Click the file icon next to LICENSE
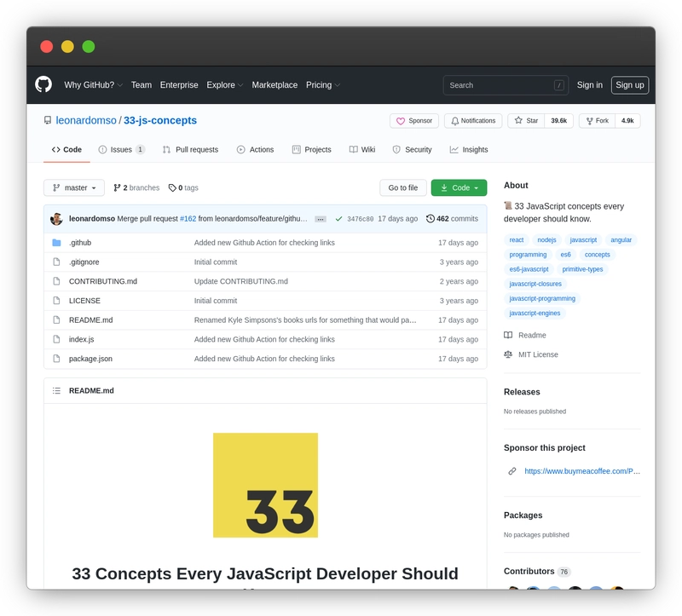The height and width of the screenshot is (616, 682). pyautogui.click(x=56, y=301)
